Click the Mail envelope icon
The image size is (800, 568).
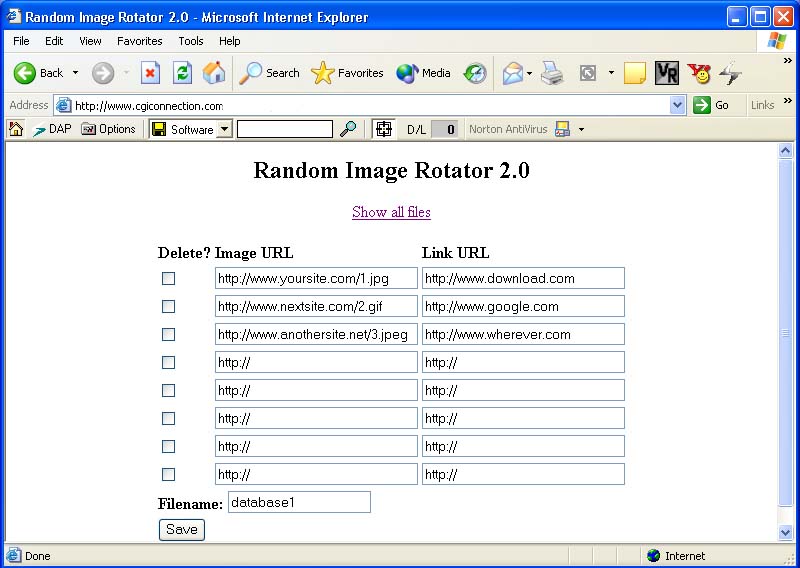click(x=513, y=73)
